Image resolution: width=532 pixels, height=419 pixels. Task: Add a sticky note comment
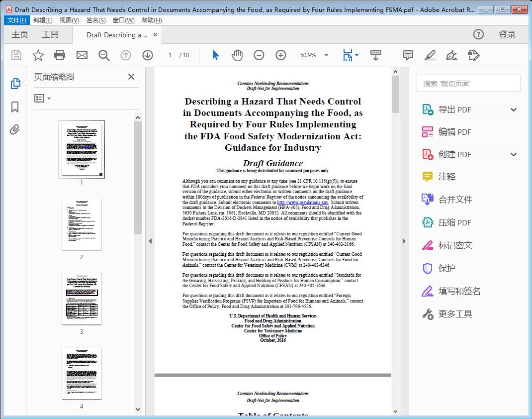pyautogui.click(x=408, y=55)
